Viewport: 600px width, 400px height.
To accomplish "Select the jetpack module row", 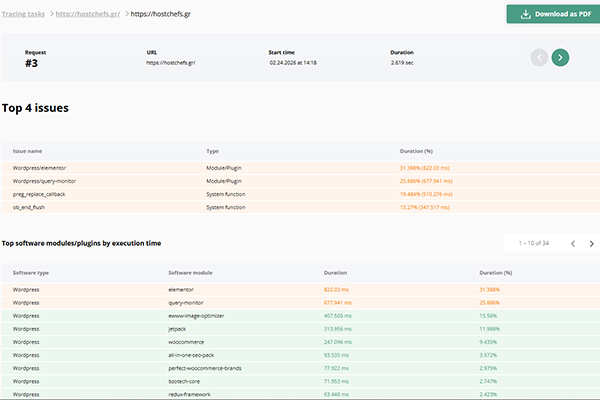I will click(180, 328).
